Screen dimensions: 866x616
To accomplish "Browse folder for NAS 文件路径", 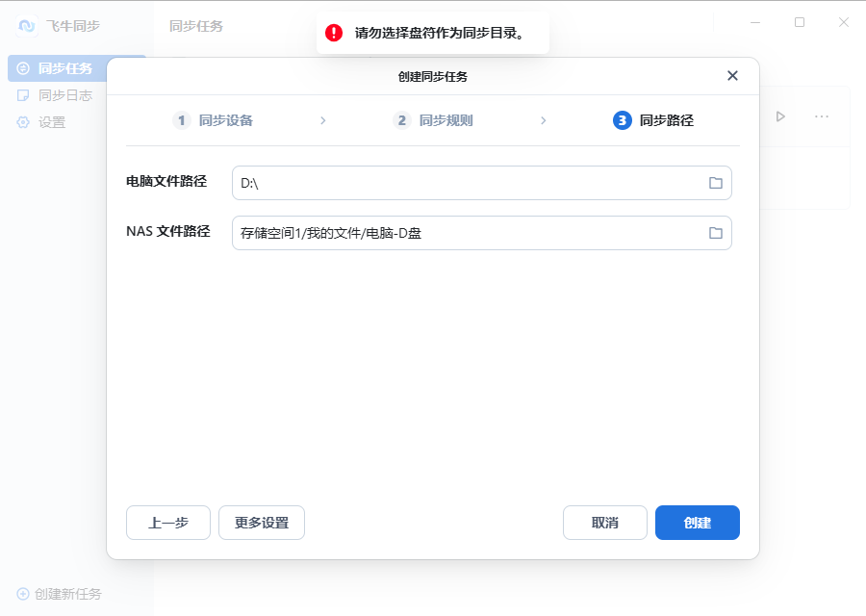I will pyautogui.click(x=716, y=233).
